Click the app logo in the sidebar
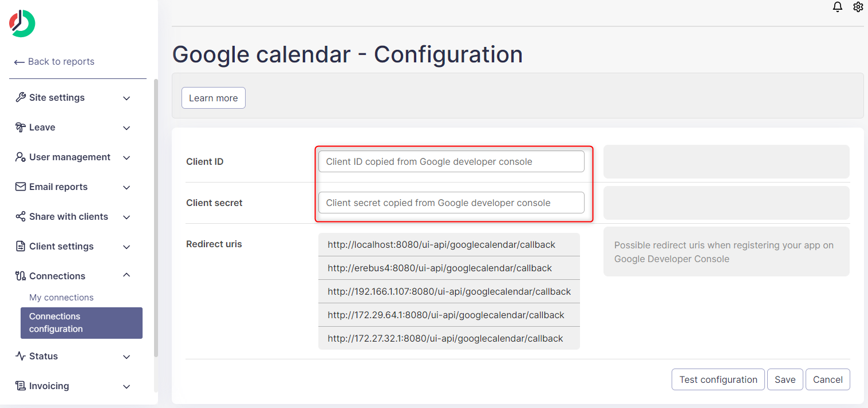This screenshot has width=868, height=408. (22, 23)
